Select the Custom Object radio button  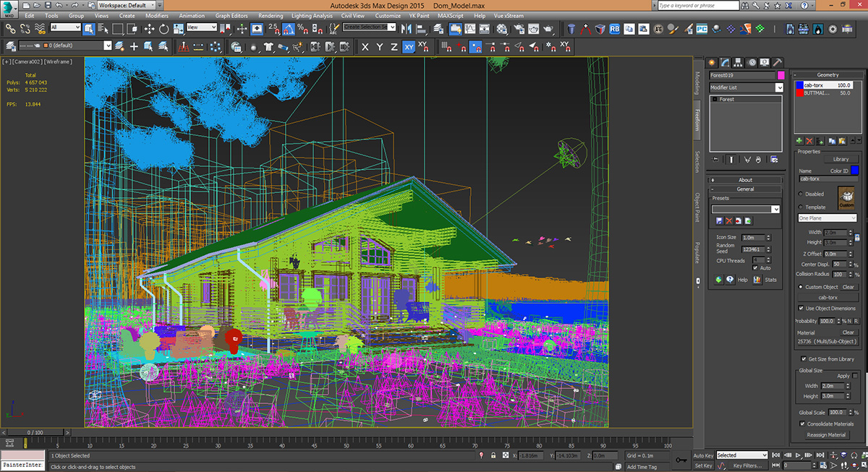(800, 287)
